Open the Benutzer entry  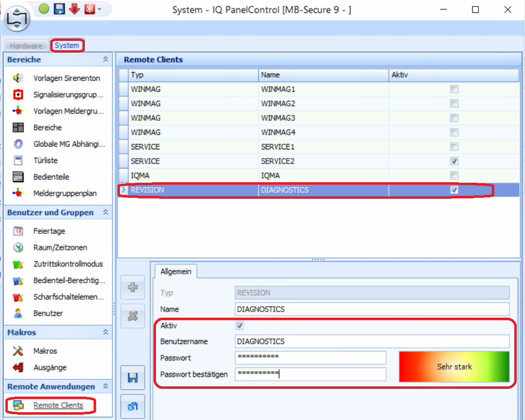(48, 313)
